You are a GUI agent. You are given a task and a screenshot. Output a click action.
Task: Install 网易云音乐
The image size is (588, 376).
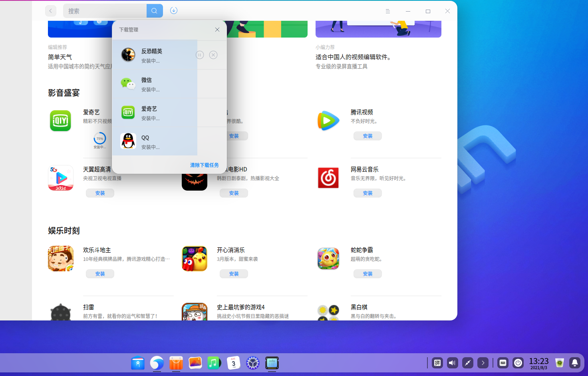(x=368, y=193)
